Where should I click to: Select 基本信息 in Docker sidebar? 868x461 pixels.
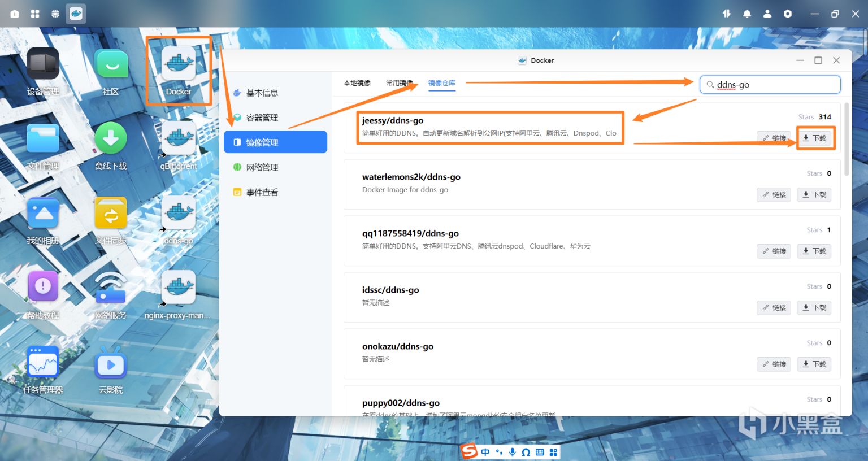tap(275, 93)
